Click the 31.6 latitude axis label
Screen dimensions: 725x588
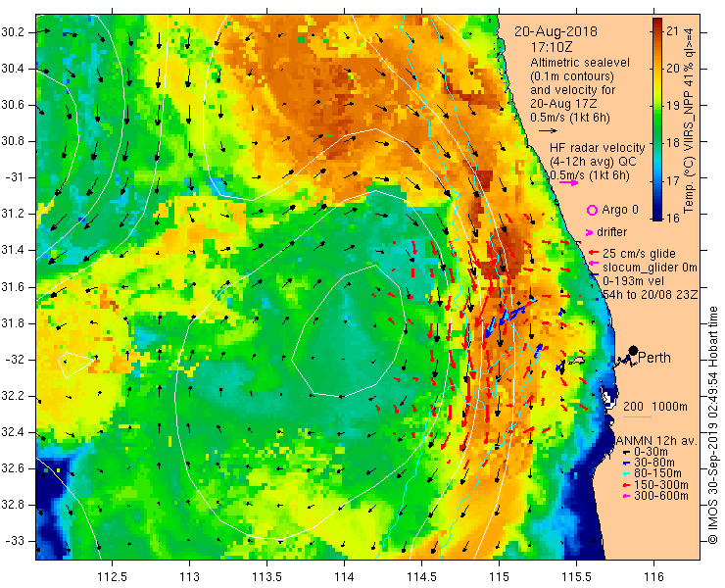(x=12, y=287)
